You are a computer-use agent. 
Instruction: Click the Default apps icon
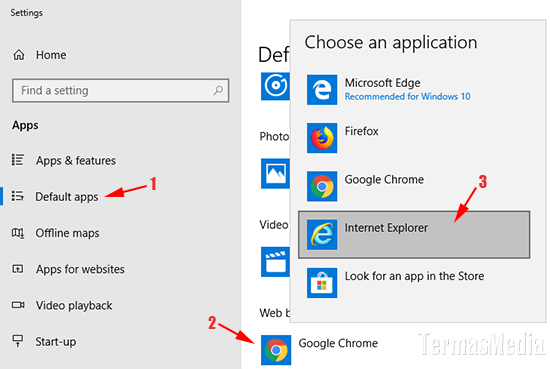(x=18, y=196)
